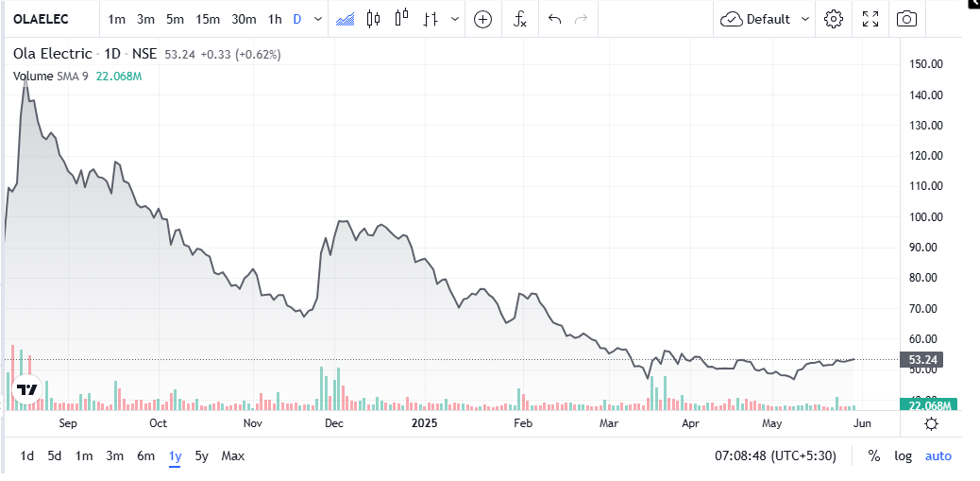Choose the candlestick chart style icon
Screen dimensions: 980x481
click(373, 20)
